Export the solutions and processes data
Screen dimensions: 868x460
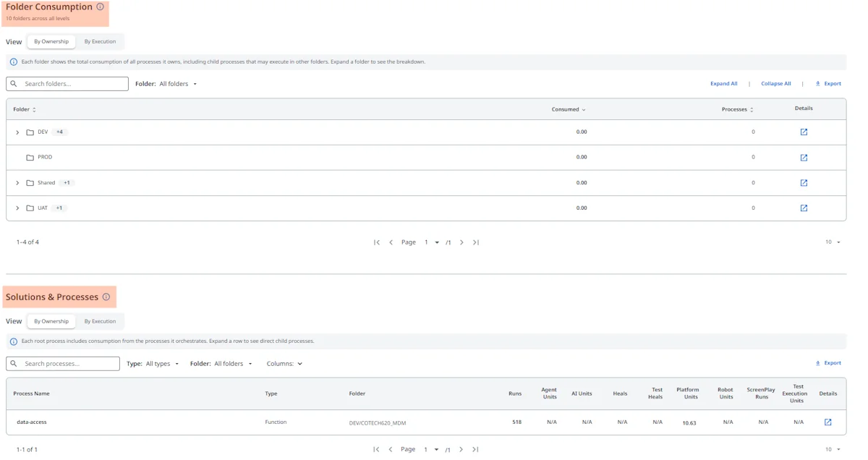[828, 363]
